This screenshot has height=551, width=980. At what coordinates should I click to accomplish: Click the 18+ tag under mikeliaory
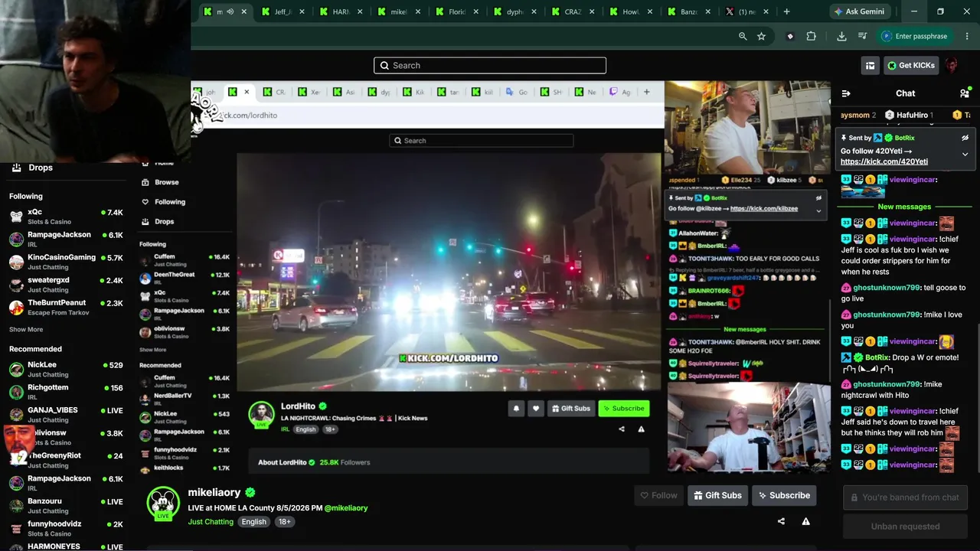284,522
